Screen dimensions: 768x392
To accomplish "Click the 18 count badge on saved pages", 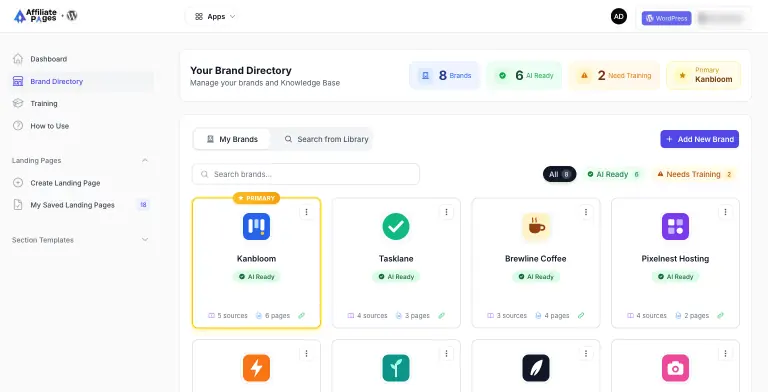I will [143, 205].
